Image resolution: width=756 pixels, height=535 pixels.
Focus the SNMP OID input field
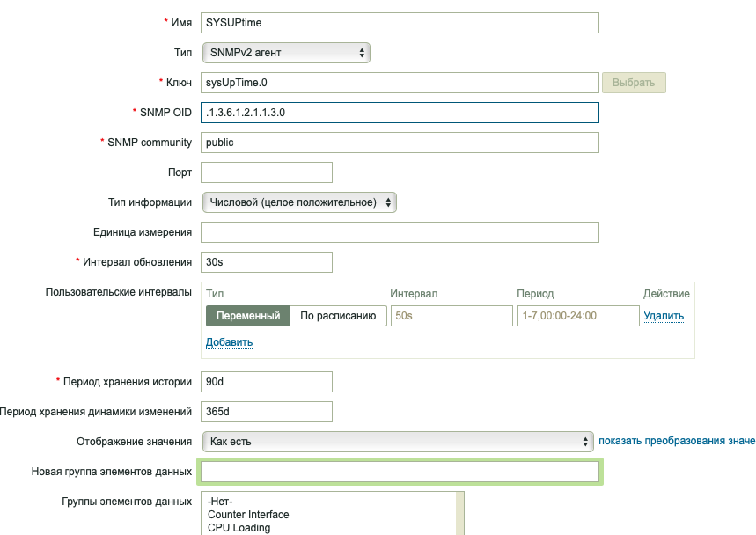(x=400, y=113)
